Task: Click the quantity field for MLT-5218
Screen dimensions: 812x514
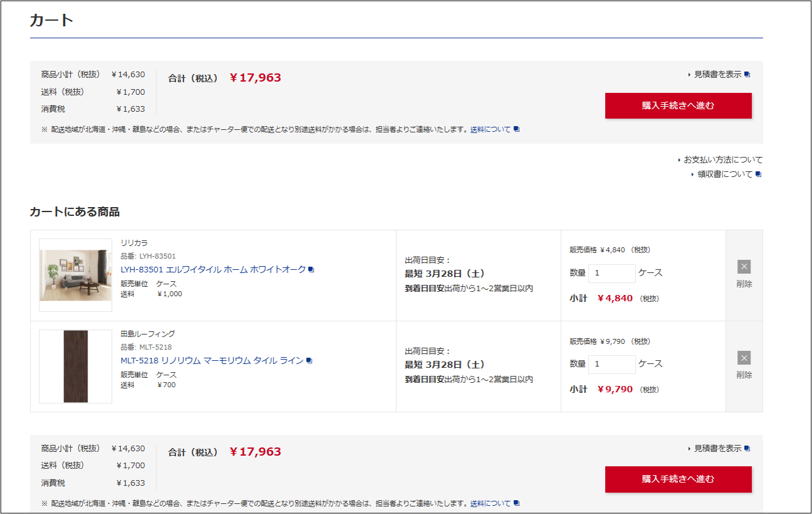Action: (x=611, y=364)
